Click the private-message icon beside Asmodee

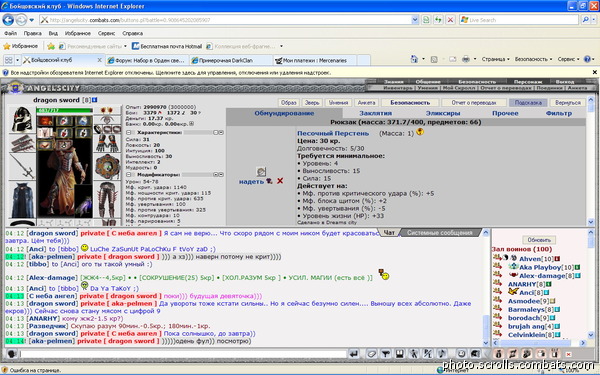click(497, 300)
